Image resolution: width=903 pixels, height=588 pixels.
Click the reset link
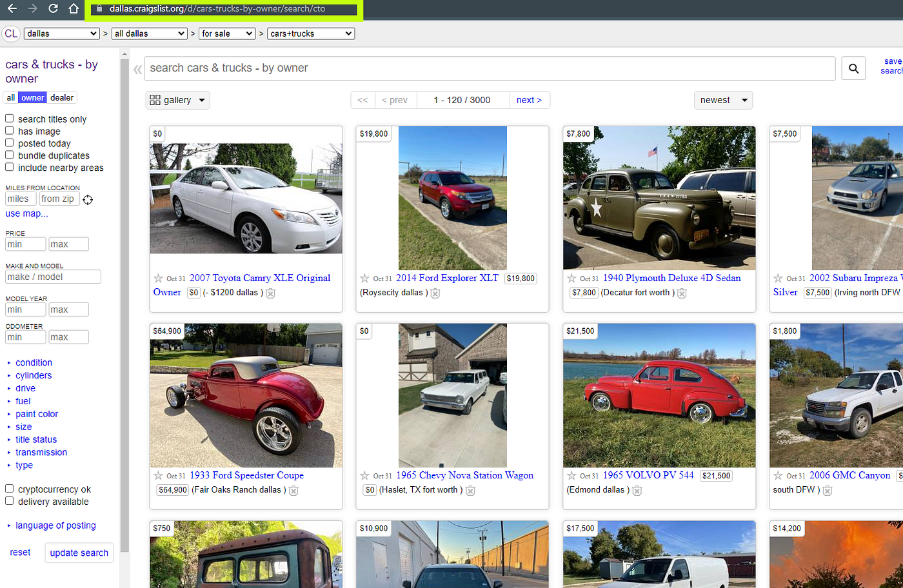[x=20, y=553]
